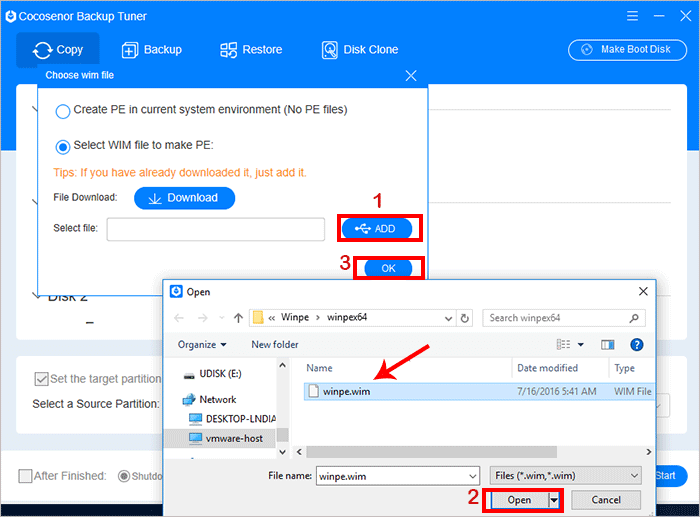Viewport: 700px width, 517px height.
Task: Open the Disk Clone tab
Action: pos(360,50)
